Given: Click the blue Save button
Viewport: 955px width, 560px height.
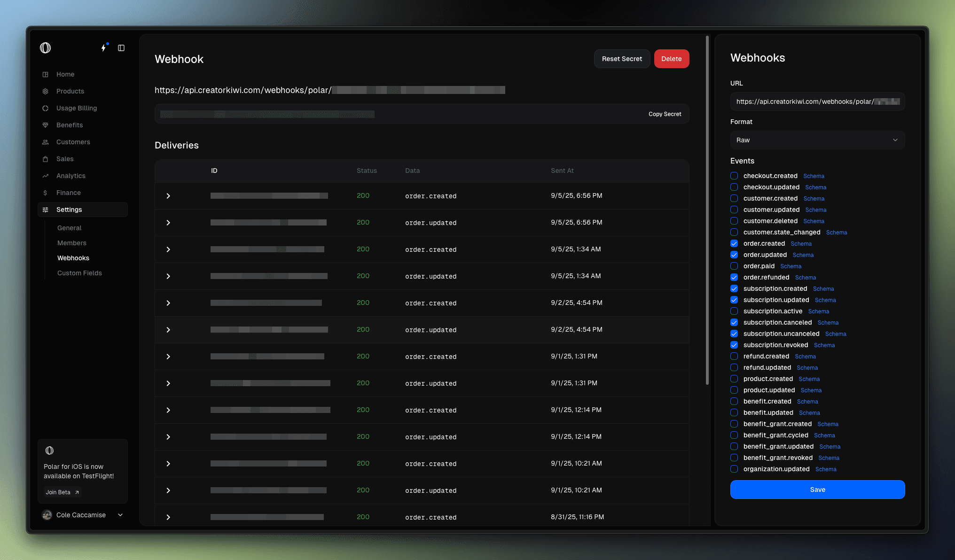Looking at the screenshot, I should 817,490.
